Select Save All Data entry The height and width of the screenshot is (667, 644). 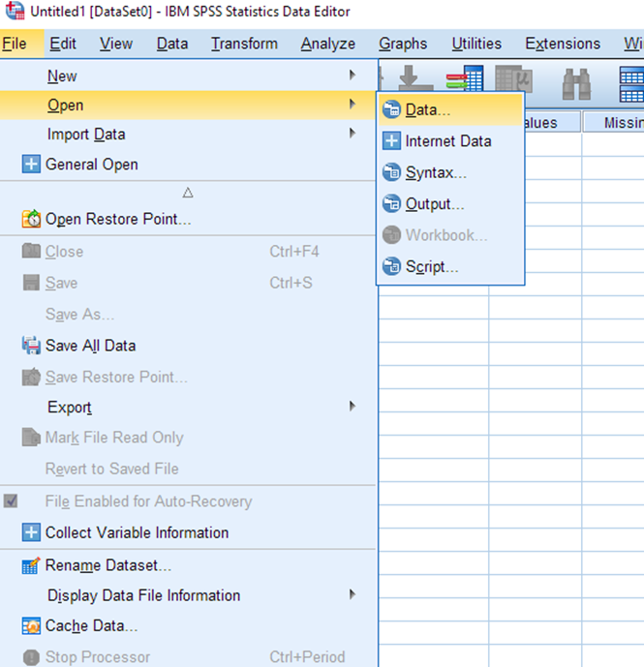(187, 346)
